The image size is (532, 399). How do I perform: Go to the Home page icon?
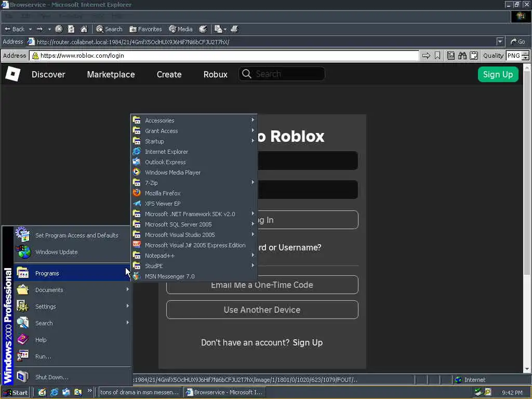click(84, 29)
